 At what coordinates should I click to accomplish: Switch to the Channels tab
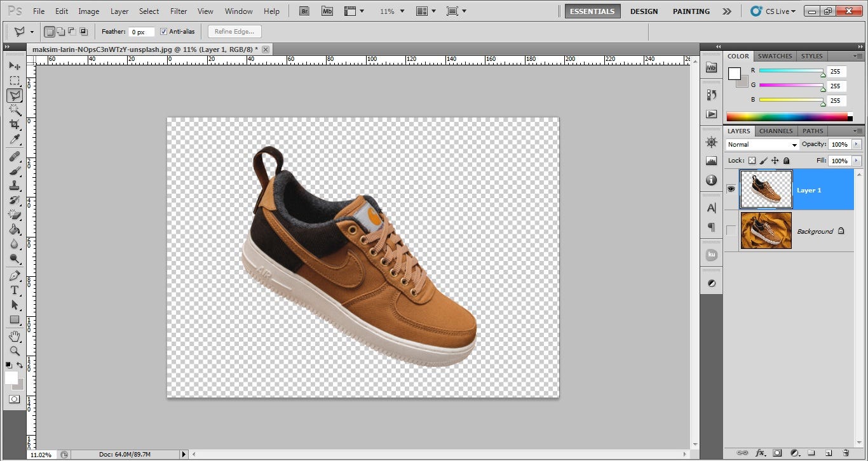775,131
